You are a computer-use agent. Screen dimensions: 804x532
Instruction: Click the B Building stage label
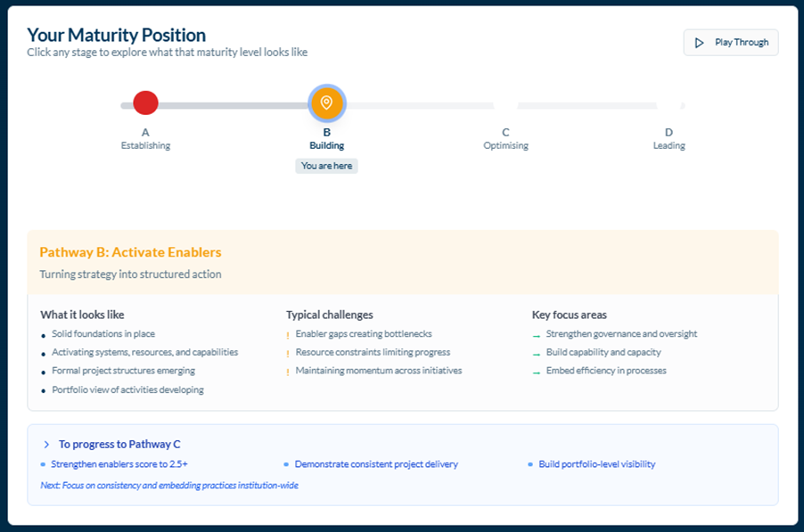pyautogui.click(x=326, y=139)
